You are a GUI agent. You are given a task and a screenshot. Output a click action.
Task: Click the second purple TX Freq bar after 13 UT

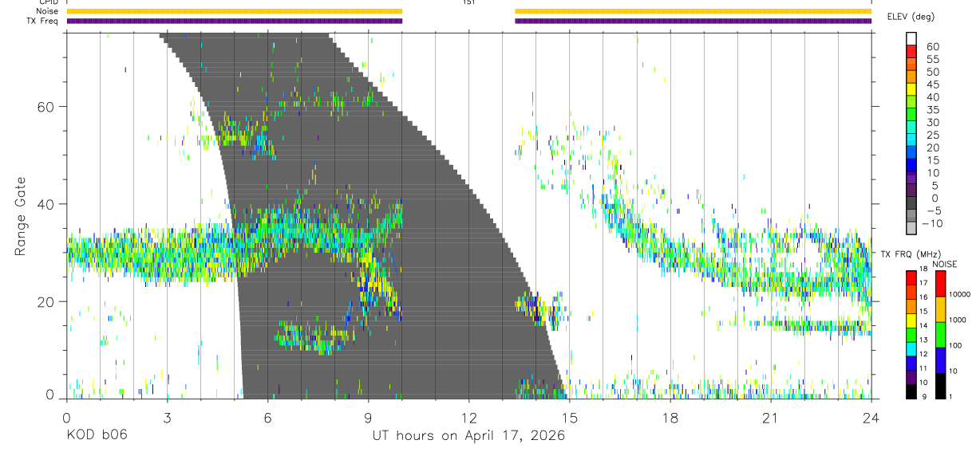pos(694,21)
